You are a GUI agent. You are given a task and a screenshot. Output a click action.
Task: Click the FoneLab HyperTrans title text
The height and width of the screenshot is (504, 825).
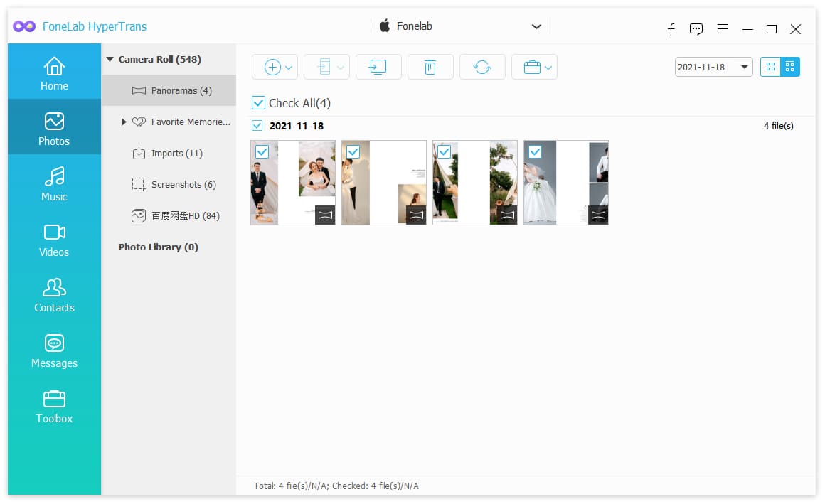pyautogui.click(x=95, y=26)
